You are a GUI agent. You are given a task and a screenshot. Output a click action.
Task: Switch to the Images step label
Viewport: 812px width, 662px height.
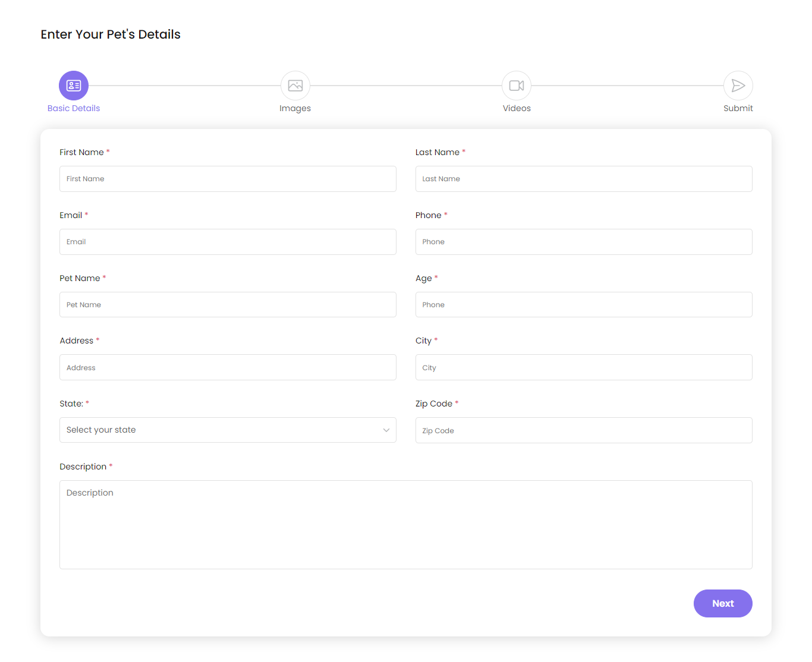(295, 108)
